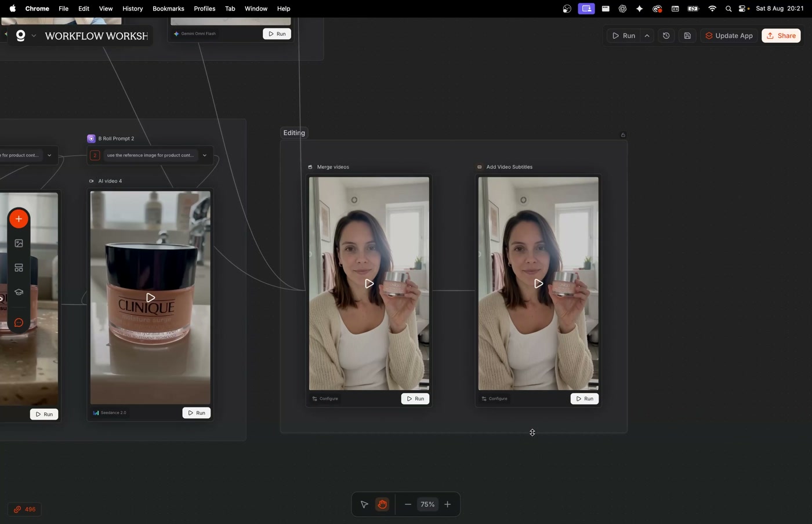Run the Gemini Omni Flash node
The image size is (812, 524).
pos(277,34)
